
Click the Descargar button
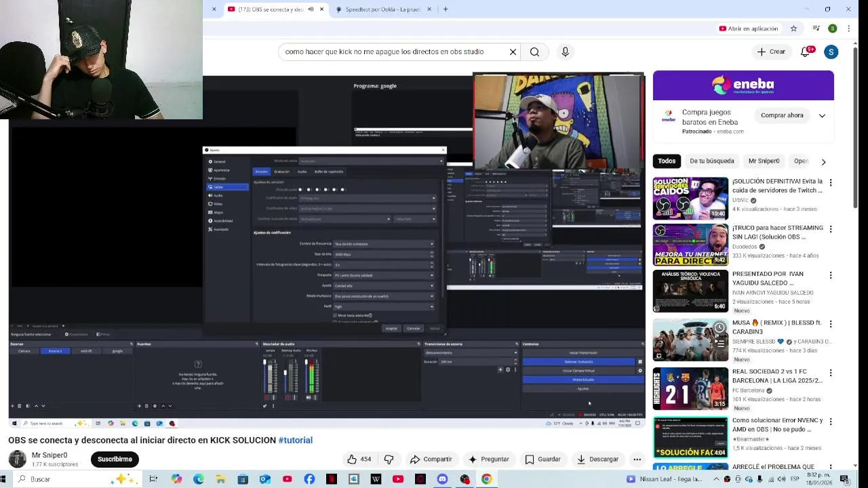tap(597, 459)
